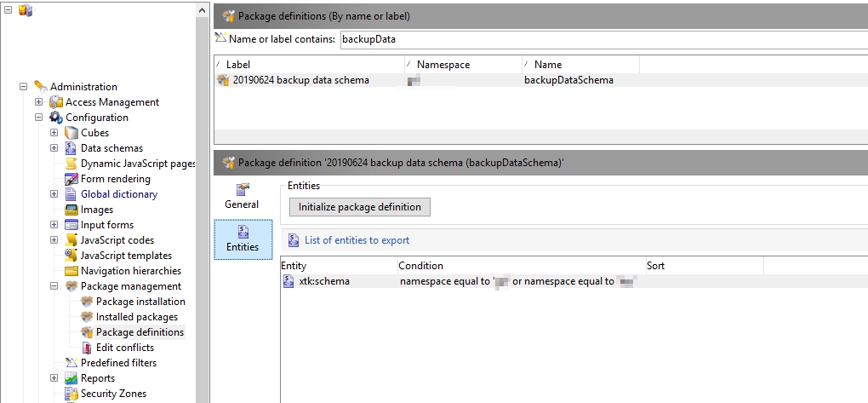868x403 pixels.
Task: Click the Access Management icon
Action: pos(56,102)
